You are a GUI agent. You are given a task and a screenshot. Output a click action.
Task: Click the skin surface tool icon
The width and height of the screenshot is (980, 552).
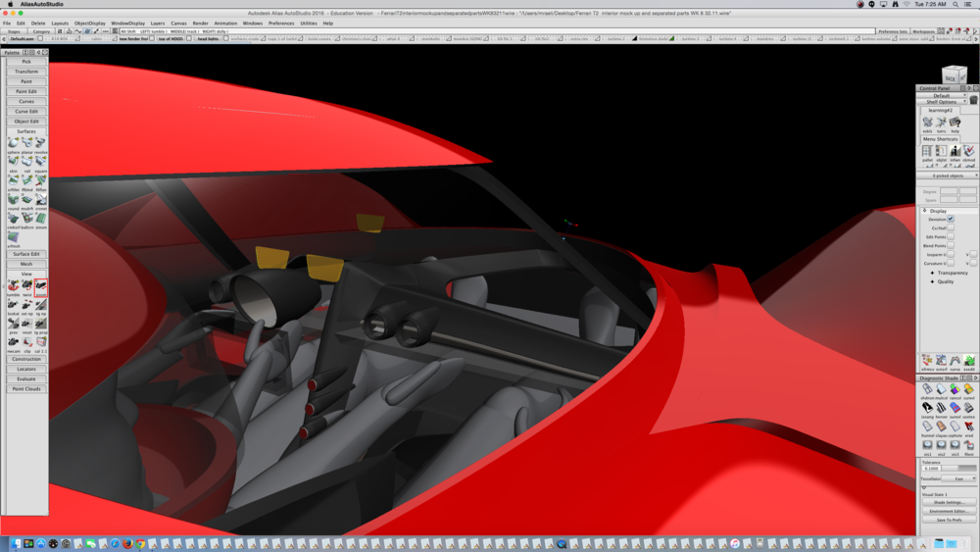(13, 163)
